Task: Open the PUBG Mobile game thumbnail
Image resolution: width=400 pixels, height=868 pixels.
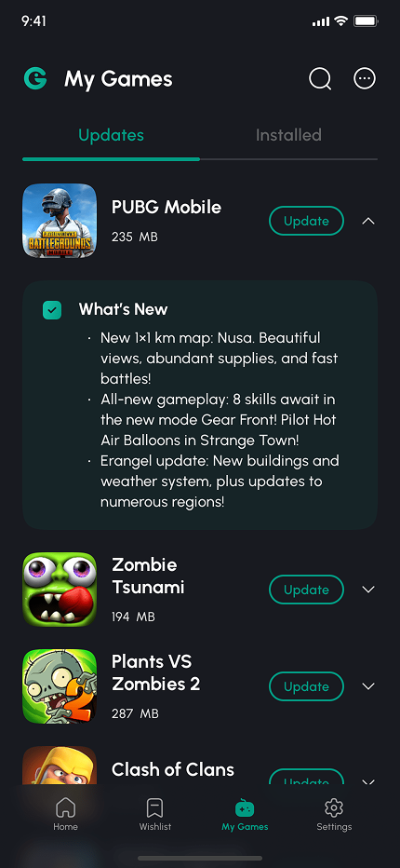Action: [x=60, y=221]
